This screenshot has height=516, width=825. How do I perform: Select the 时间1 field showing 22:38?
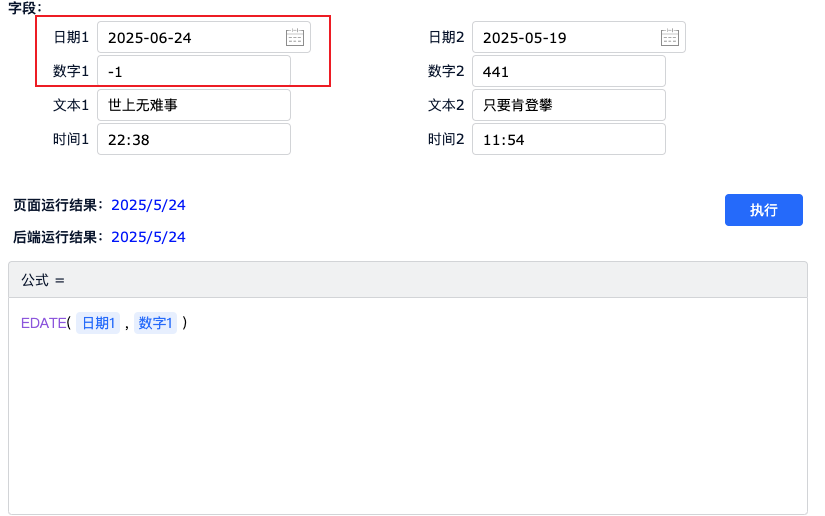[x=193, y=139]
